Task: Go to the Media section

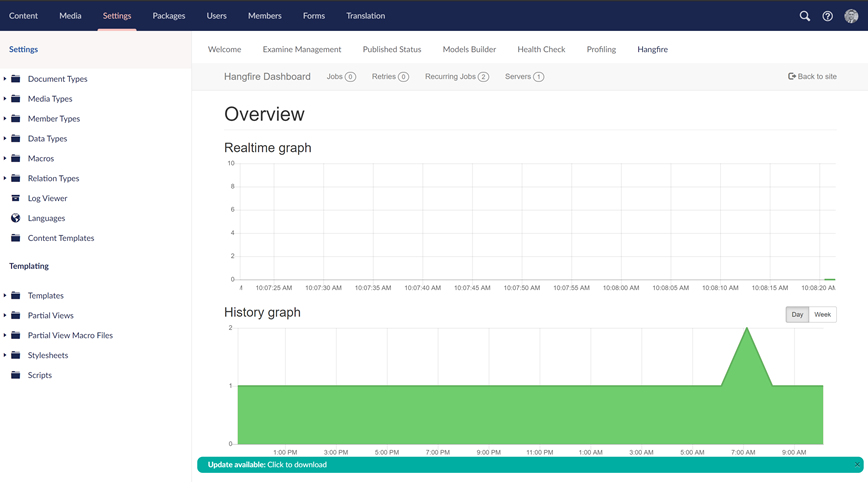Action: tap(70, 15)
